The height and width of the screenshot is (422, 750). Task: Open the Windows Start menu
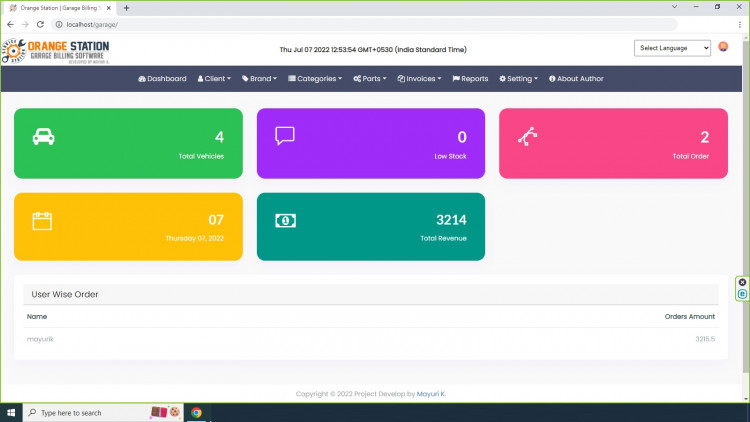click(x=11, y=412)
